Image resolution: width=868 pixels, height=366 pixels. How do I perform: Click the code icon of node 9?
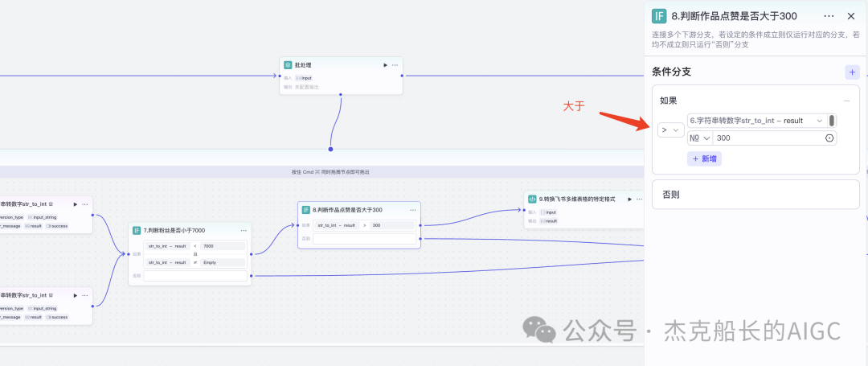coord(532,199)
